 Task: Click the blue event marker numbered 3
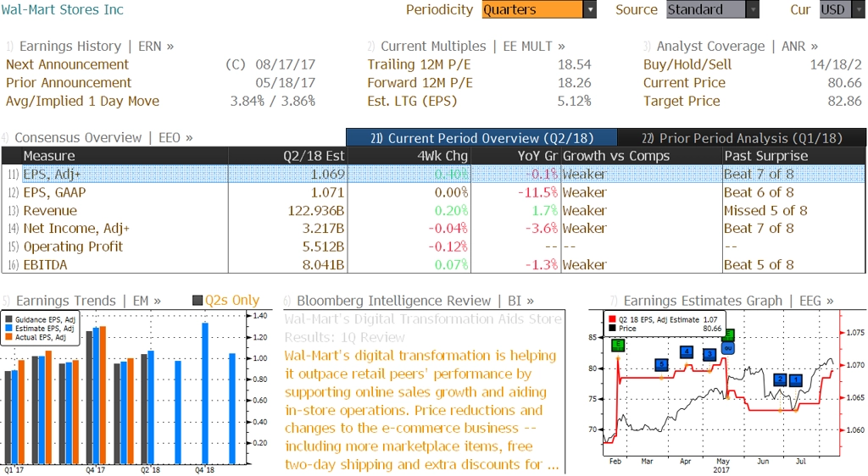pos(709,354)
